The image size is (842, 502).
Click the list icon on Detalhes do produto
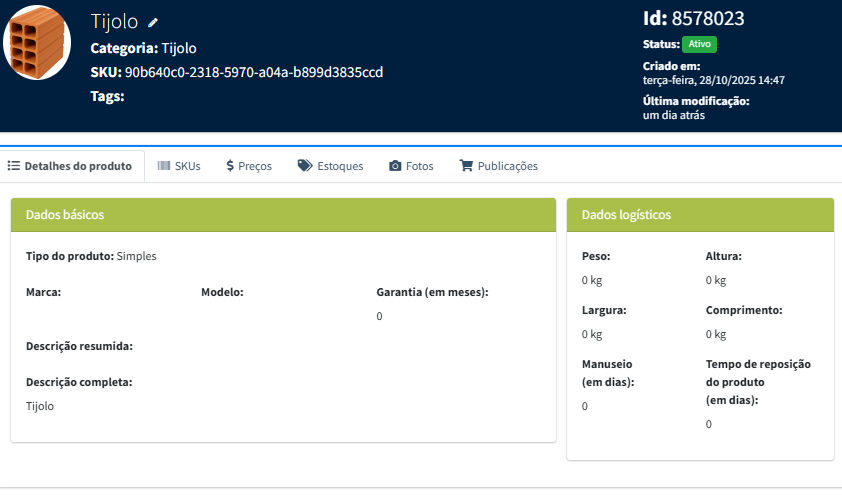[14, 166]
